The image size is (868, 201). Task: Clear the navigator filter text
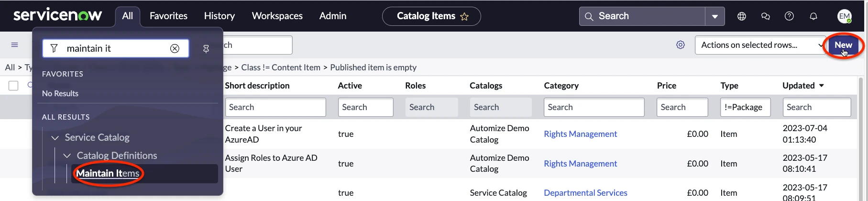[175, 48]
